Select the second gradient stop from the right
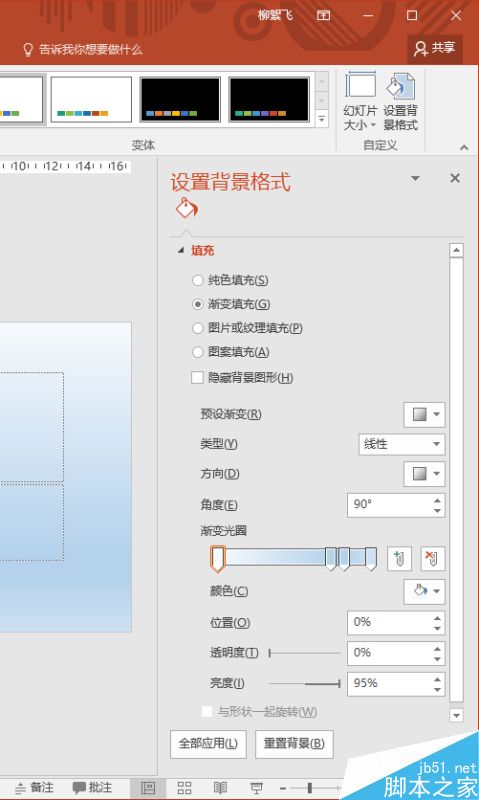479x800 pixels. click(344, 559)
